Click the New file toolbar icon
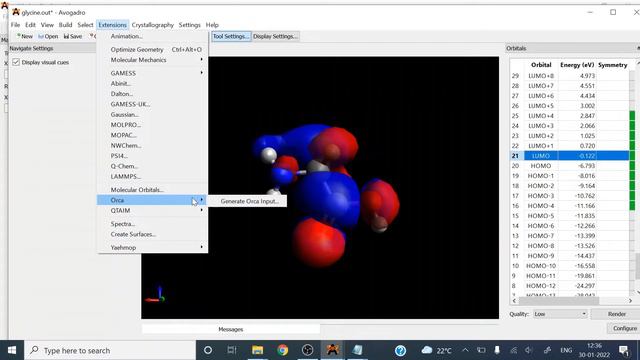 24,36
